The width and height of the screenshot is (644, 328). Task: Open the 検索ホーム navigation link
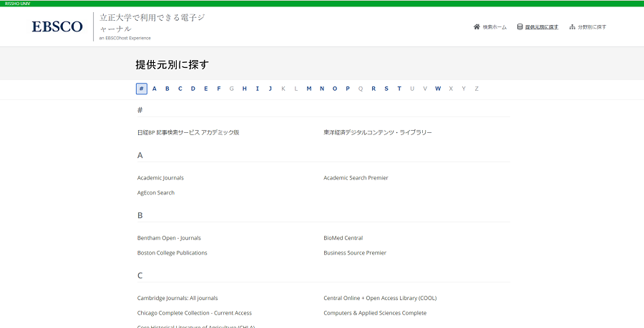[x=494, y=27]
